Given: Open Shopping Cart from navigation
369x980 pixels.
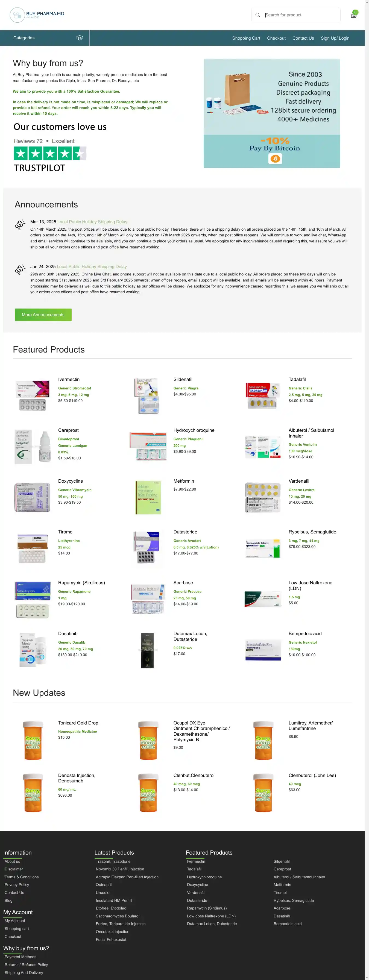Looking at the screenshot, I should (246, 38).
